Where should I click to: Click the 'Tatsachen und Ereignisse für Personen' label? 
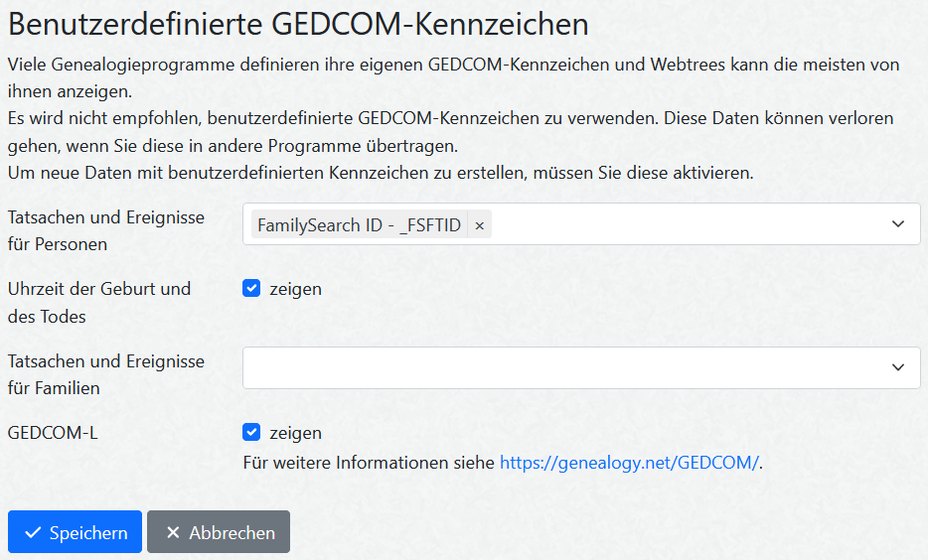105,229
